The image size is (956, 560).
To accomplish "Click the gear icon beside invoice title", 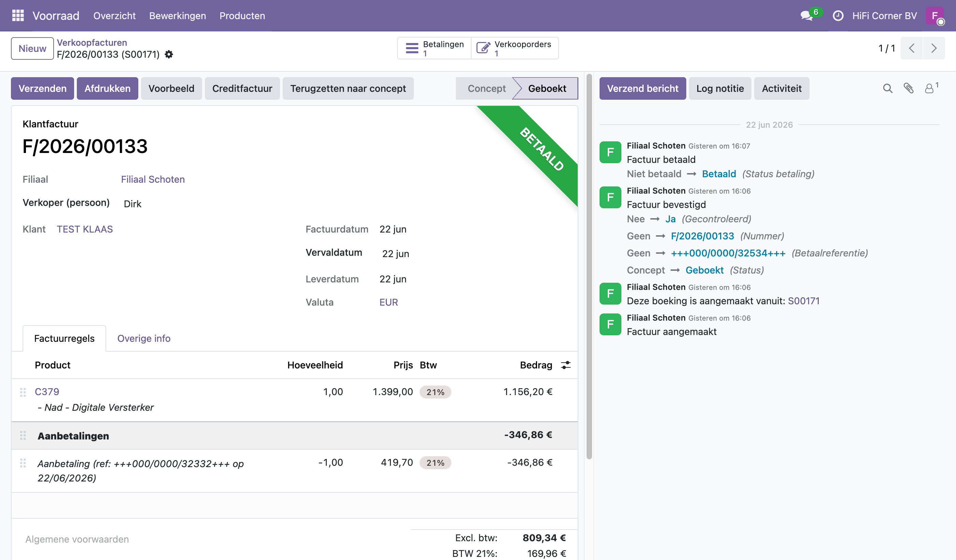I will [169, 54].
